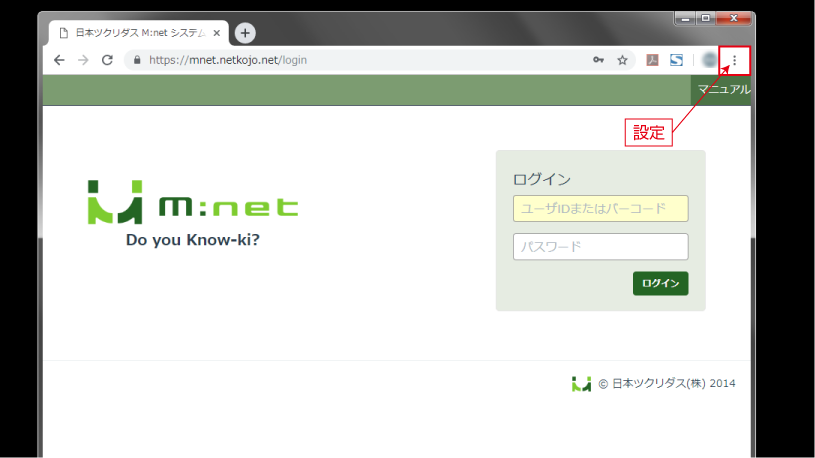
Task: Open a new browser tab
Action: pos(245,33)
